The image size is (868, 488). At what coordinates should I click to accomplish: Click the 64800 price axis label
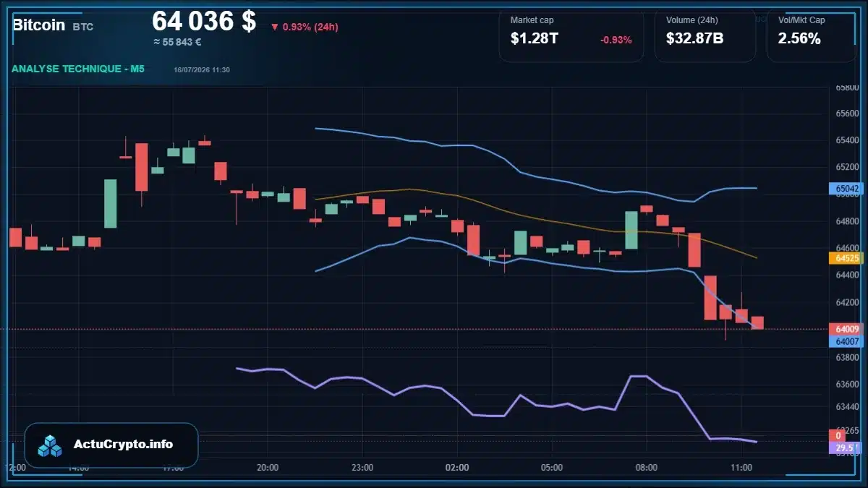pos(846,221)
